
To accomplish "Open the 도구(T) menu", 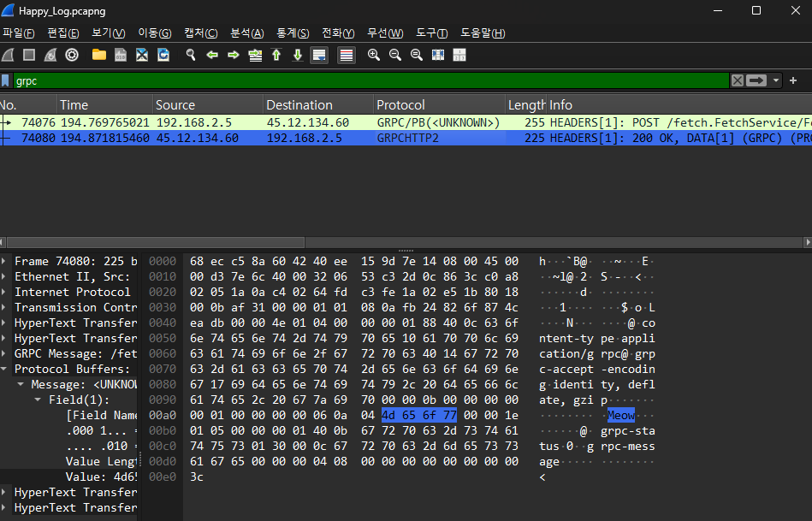I will coord(431,33).
